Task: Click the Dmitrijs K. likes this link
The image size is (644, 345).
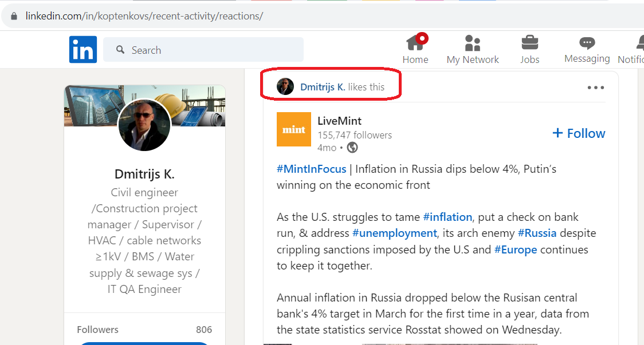Action: (x=323, y=87)
